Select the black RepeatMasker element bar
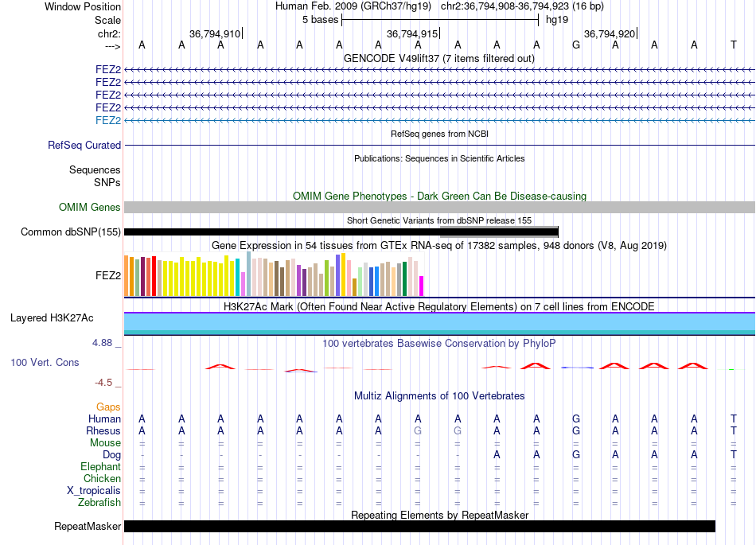Image resolution: width=756 pixels, height=545 pixels. (419, 526)
